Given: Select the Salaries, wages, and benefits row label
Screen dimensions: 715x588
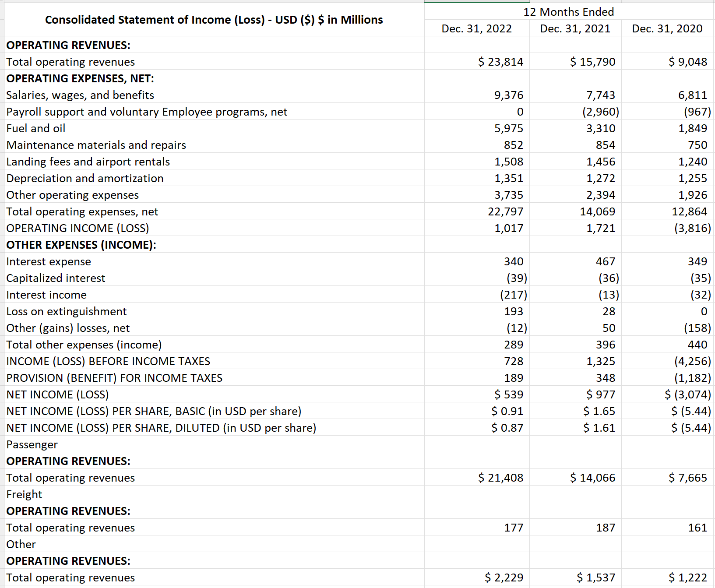Looking at the screenshot, I should point(80,95).
